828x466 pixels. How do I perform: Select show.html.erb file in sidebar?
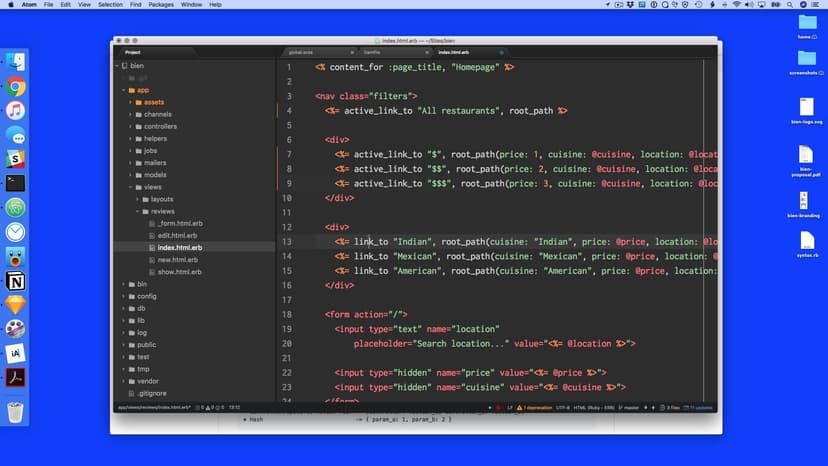point(179,272)
